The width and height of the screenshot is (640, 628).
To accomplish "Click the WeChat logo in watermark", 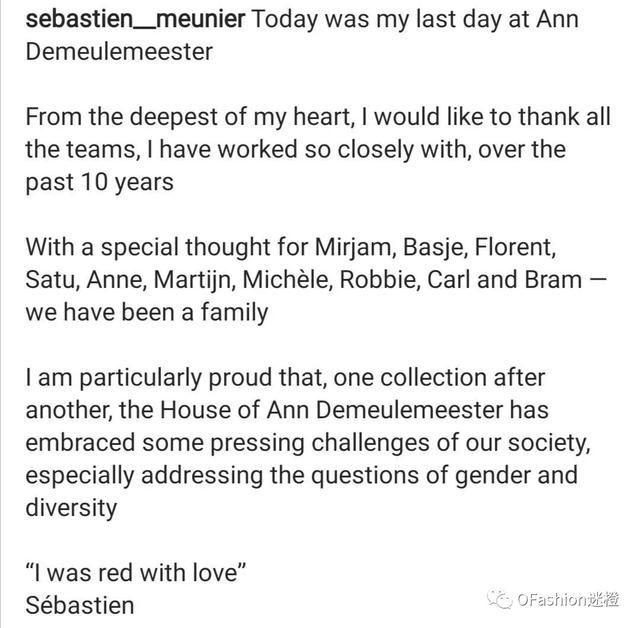I will click(x=499, y=599).
